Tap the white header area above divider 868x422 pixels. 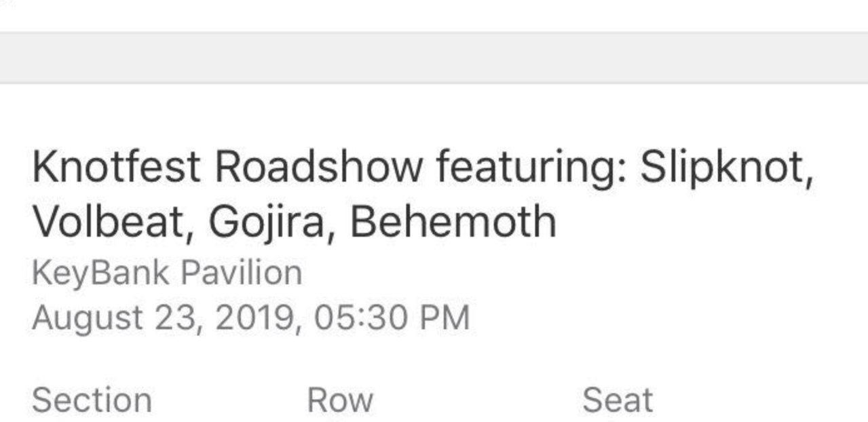[x=434, y=15]
